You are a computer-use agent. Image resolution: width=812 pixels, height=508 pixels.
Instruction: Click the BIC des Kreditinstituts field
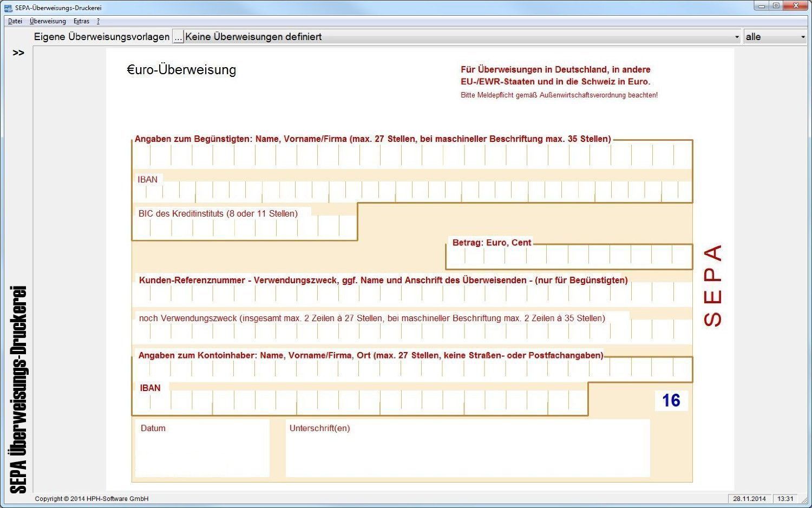click(x=244, y=228)
